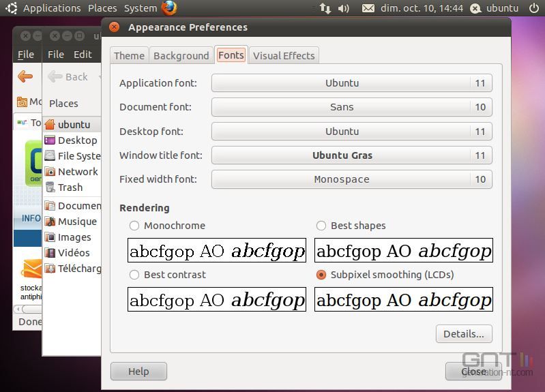The image size is (545, 392).
Task: Open Edit menu in file manager window
Action: 83,55
